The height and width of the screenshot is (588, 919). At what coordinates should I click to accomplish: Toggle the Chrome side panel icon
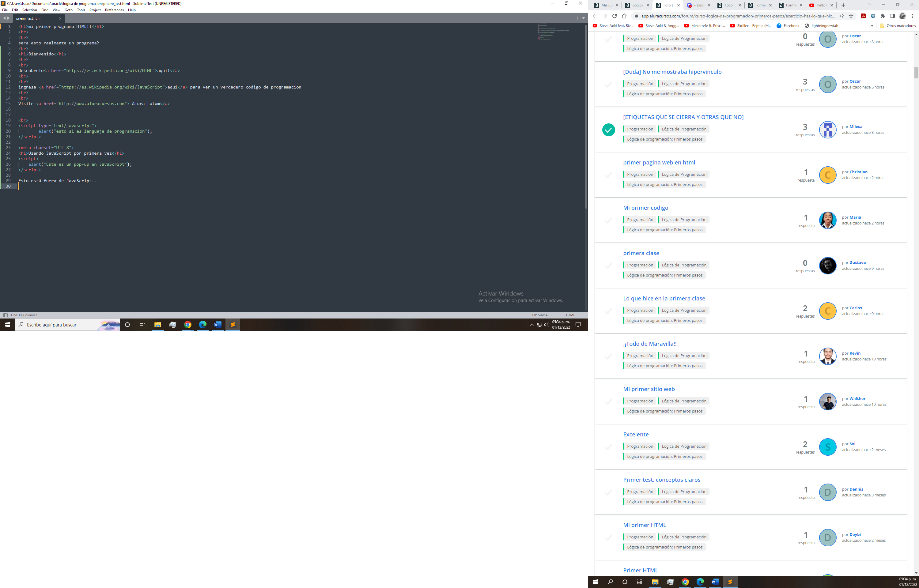(x=893, y=16)
